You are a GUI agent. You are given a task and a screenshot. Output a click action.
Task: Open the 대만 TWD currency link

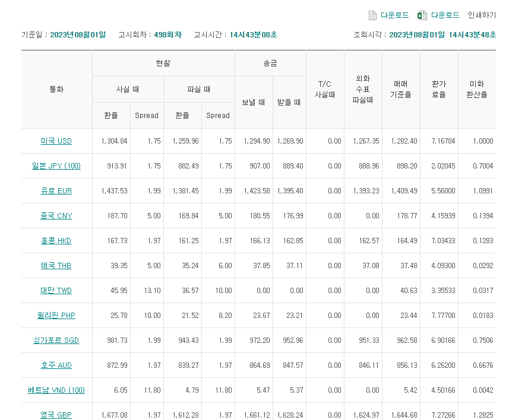click(56, 290)
